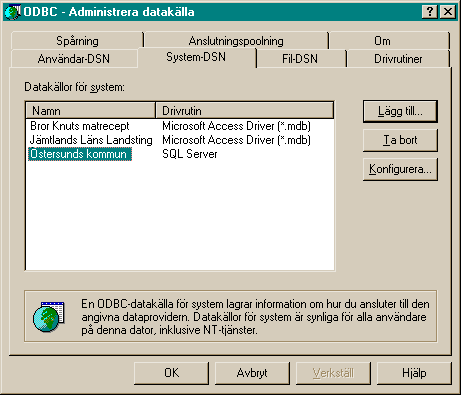
Task: Open the Drivrutiner tab
Action: (398, 59)
